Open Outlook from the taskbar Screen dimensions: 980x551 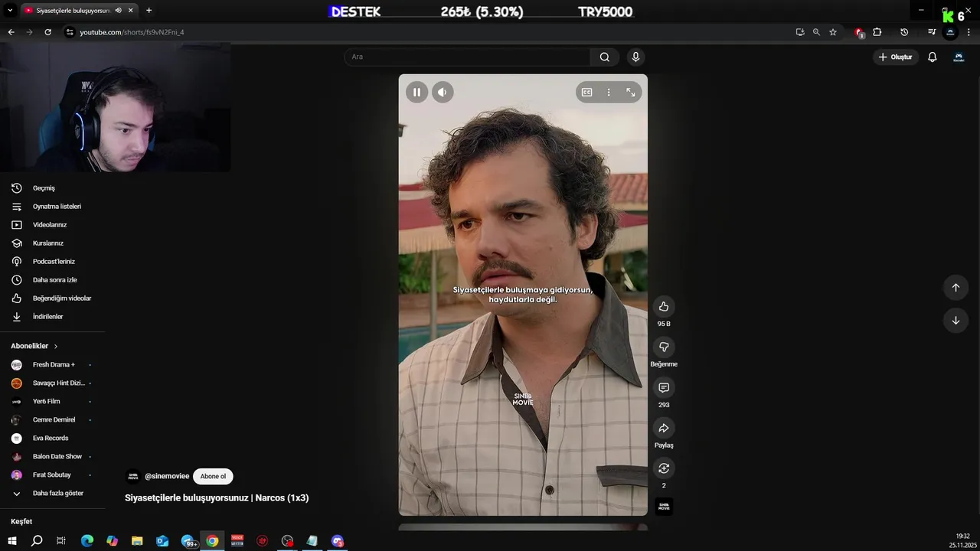(x=162, y=541)
